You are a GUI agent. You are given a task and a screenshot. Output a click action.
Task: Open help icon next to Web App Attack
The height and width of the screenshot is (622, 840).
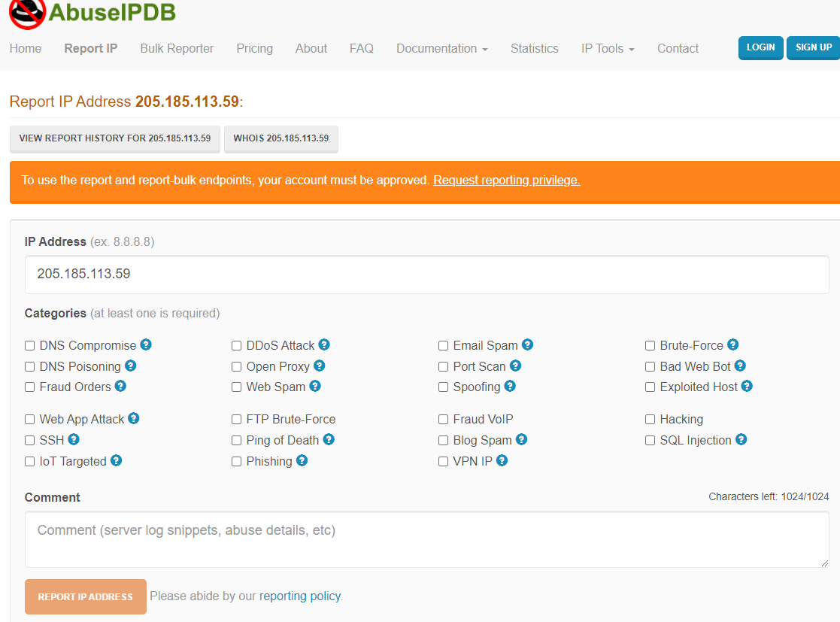(134, 418)
